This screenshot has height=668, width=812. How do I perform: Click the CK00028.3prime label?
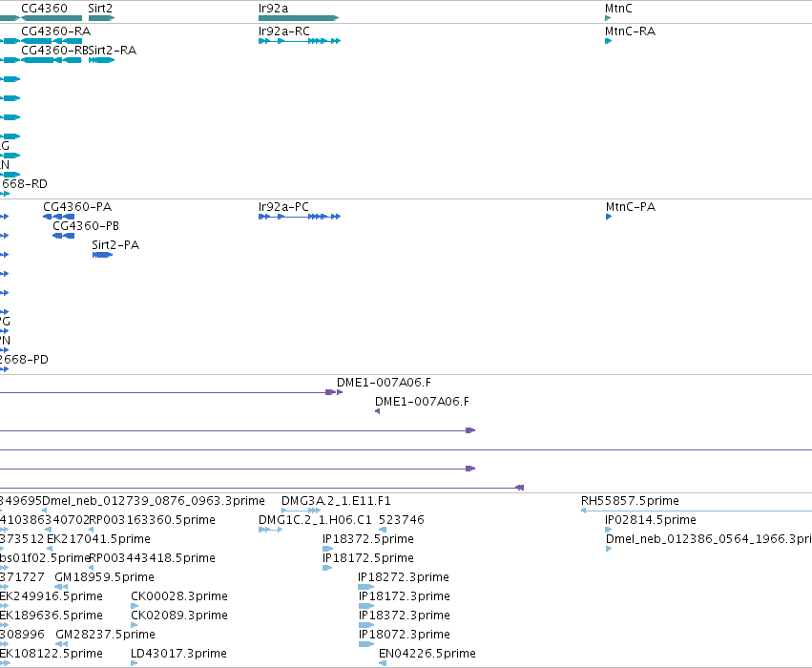coord(179,596)
